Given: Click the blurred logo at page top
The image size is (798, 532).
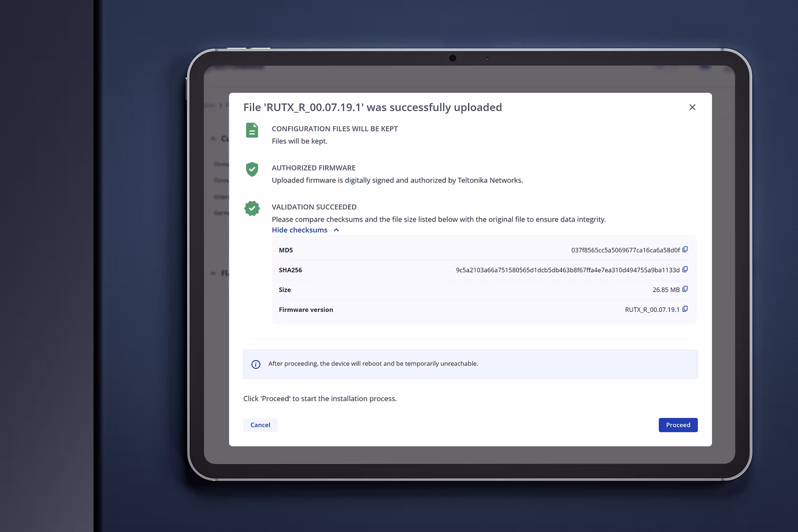Looking at the screenshot, I should point(239,66).
